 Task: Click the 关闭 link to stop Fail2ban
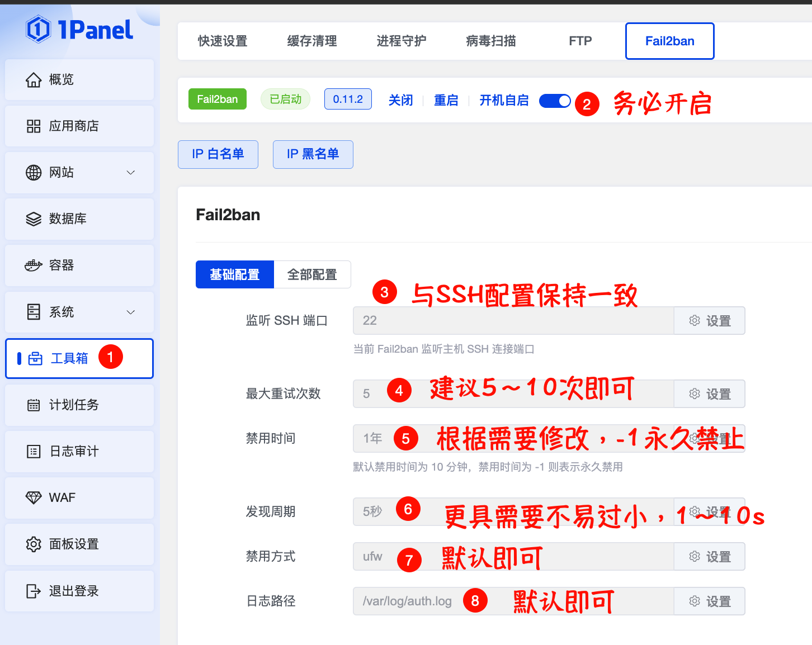point(401,101)
